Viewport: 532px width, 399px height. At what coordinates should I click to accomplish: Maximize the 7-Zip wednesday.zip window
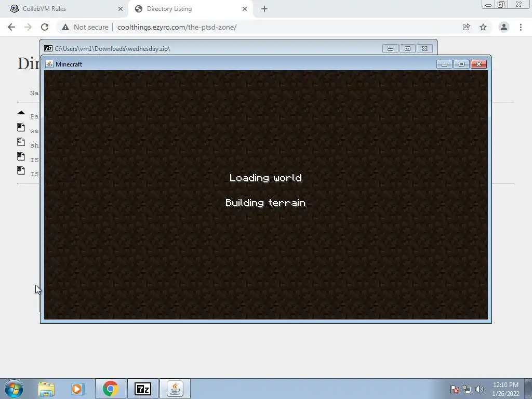407,49
